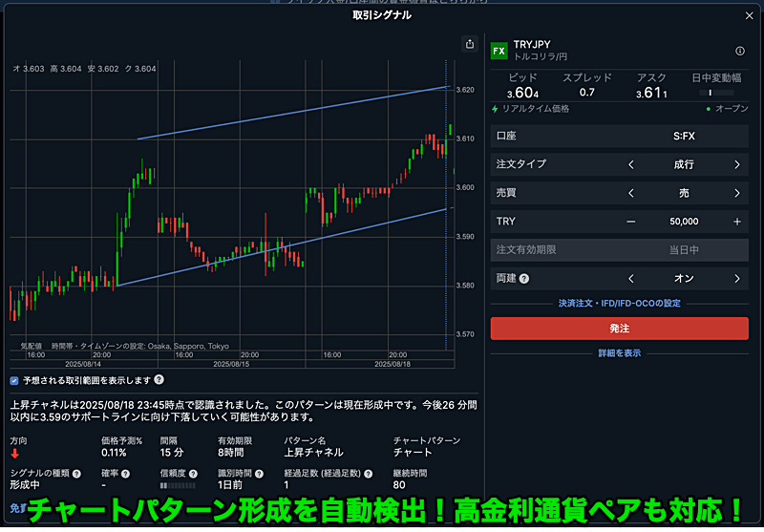The height and width of the screenshot is (532, 764).
Task: Open help icon next to 識別時間
Action: pyautogui.click(x=259, y=474)
